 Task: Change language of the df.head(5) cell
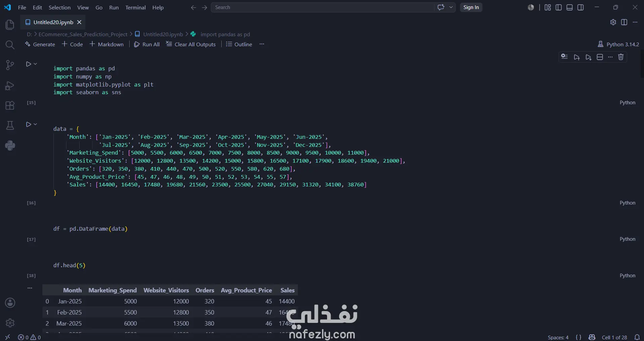(628, 276)
